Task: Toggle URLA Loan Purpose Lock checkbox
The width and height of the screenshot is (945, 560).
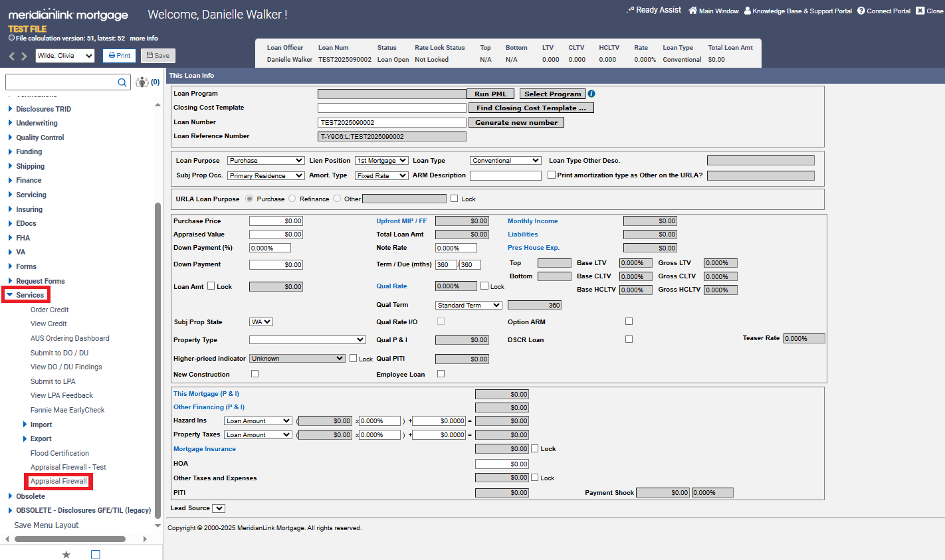Action: click(455, 198)
